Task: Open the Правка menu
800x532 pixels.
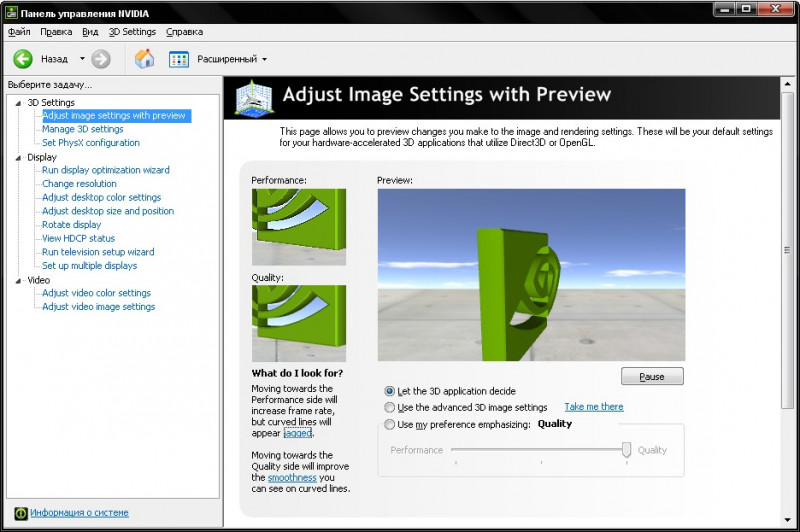Action: [x=56, y=32]
